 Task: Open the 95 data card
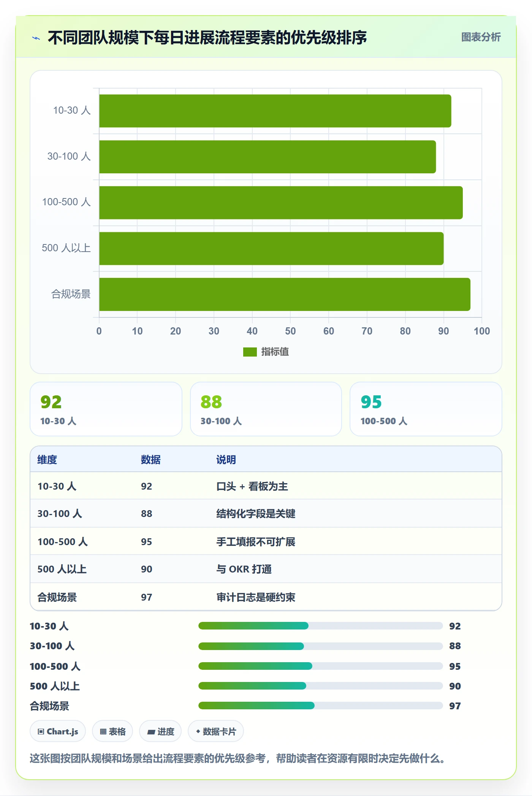426,409
